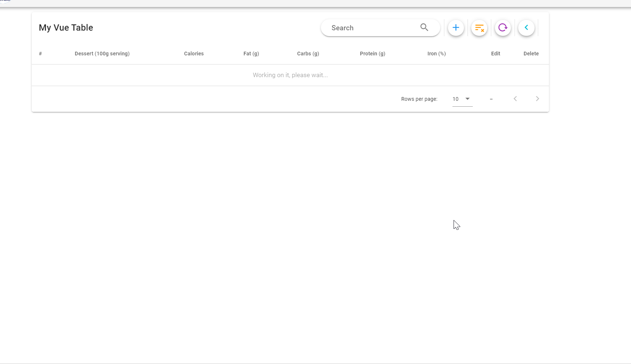Image resolution: width=631 pixels, height=364 pixels.
Task: Collapse the toolbar with the teal chevron icon
Action: coord(526,28)
